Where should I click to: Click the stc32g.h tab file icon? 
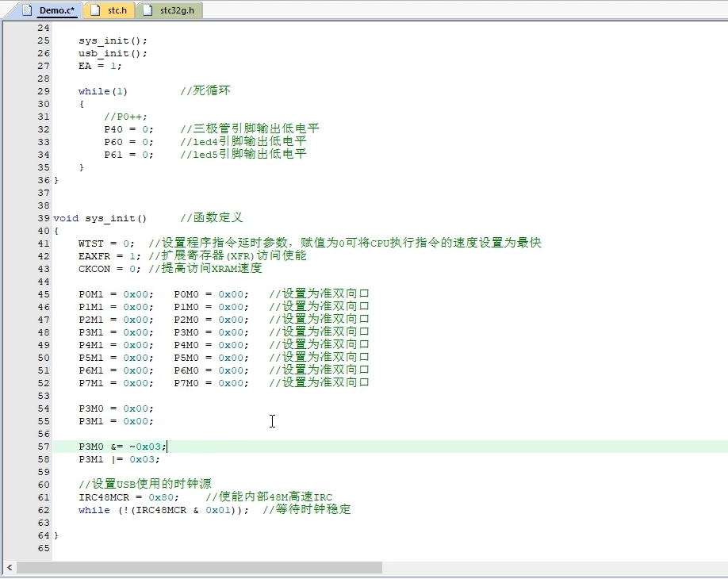[148, 10]
